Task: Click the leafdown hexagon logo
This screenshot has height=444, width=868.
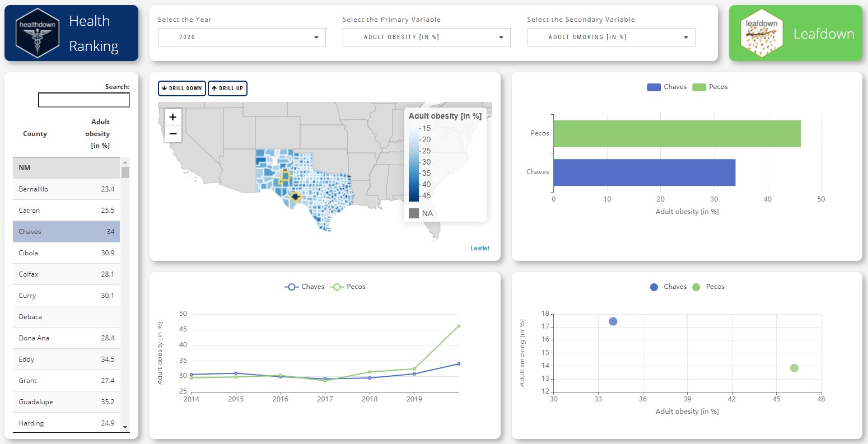Action: (761, 33)
